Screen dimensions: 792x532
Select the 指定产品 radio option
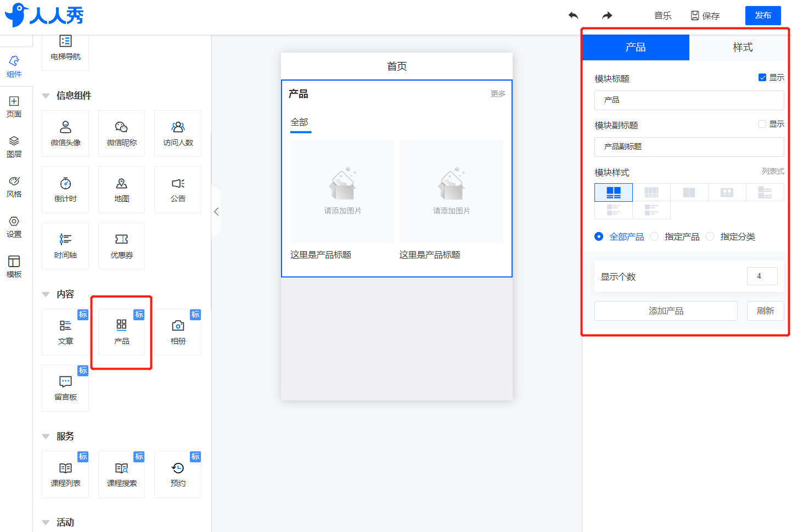(x=654, y=236)
